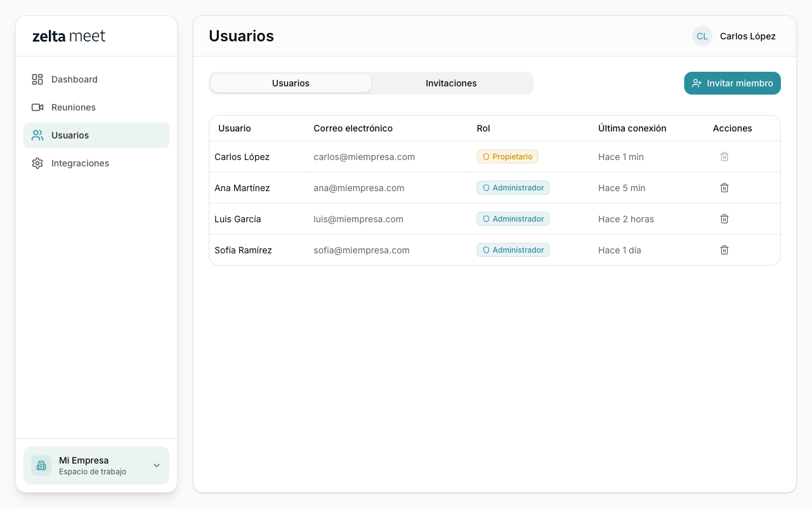This screenshot has height=508, width=812.
Task: Select the Dashboard grid icon in sidebar
Action: pos(37,79)
